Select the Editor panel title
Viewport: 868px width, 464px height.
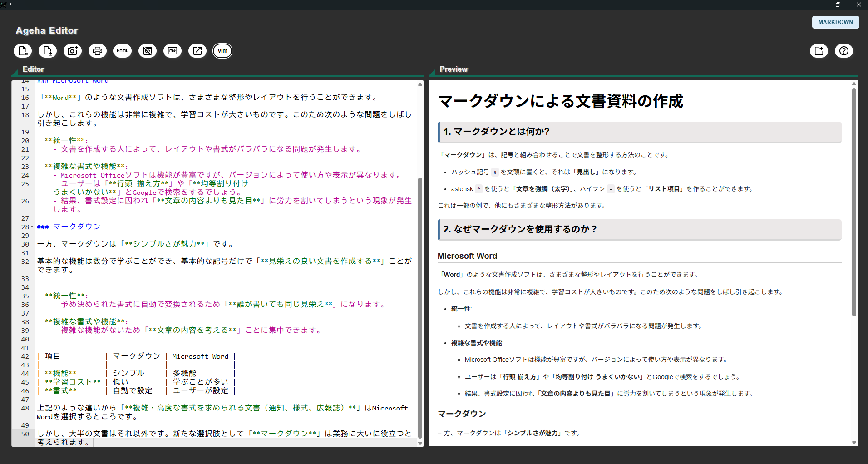pyautogui.click(x=33, y=69)
